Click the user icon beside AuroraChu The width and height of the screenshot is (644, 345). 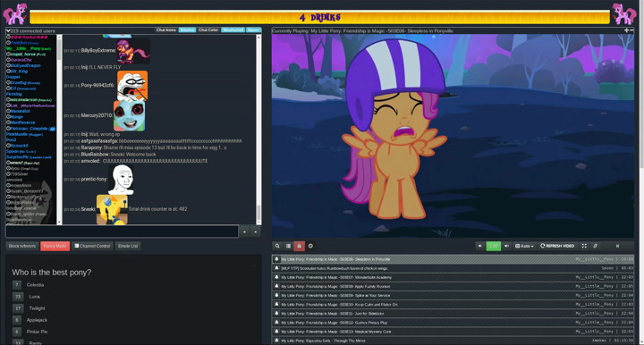[8, 60]
